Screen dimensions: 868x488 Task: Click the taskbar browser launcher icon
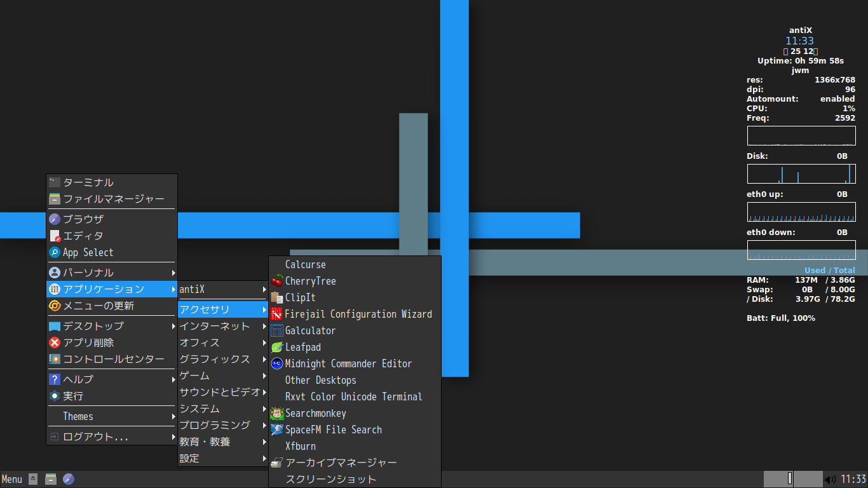[69, 479]
